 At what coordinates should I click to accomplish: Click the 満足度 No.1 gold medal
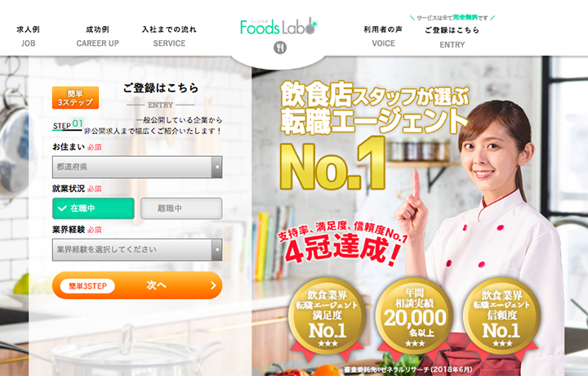(327, 317)
